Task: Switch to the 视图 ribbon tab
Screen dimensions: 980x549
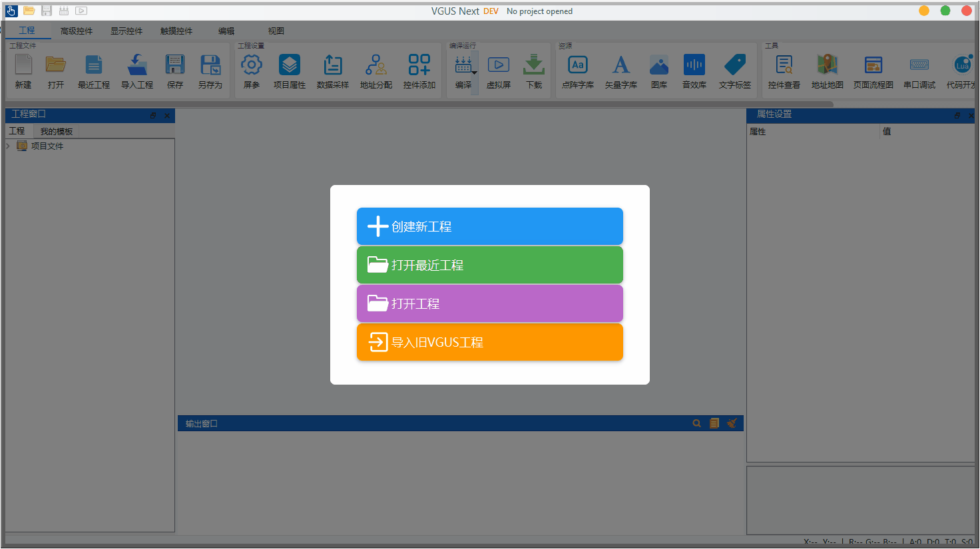Action: pos(276,31)
